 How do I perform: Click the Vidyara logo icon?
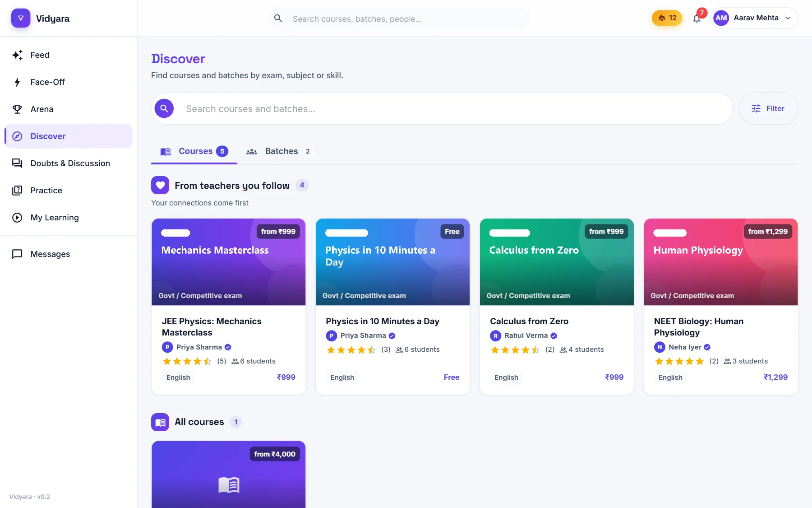(21, 18)
